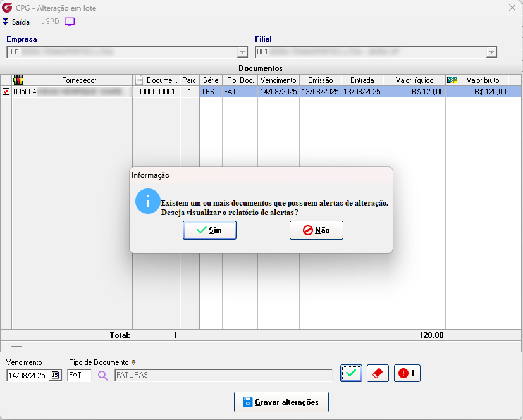Click the Valor líquido column header
523x420 pixels.
tap(414, 80)
